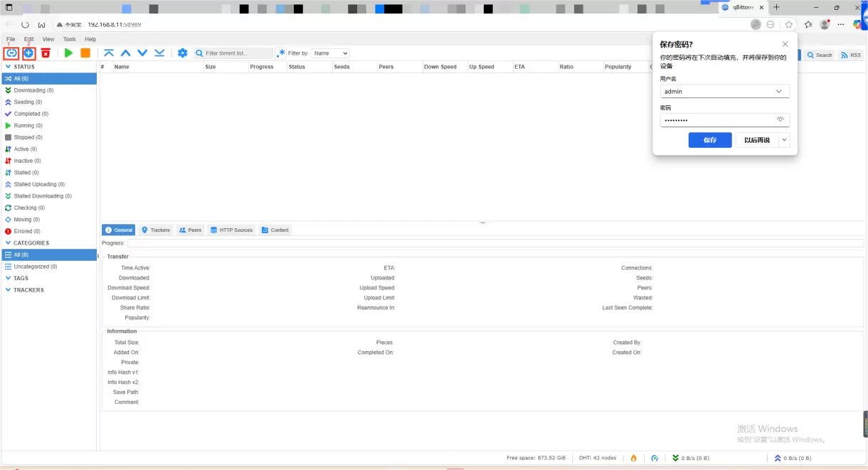Click the Progress bar in General panel

[x=494, y=243]
